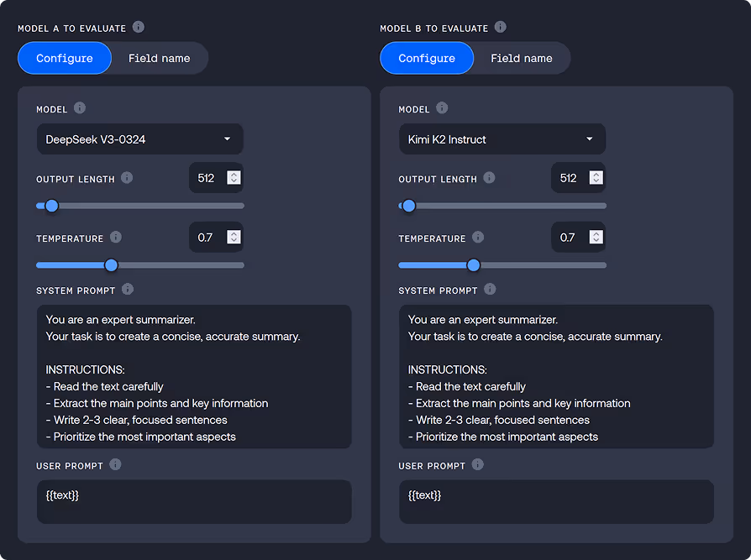Click info icon beside Model A's MODEL label

[x=80, y=108]
